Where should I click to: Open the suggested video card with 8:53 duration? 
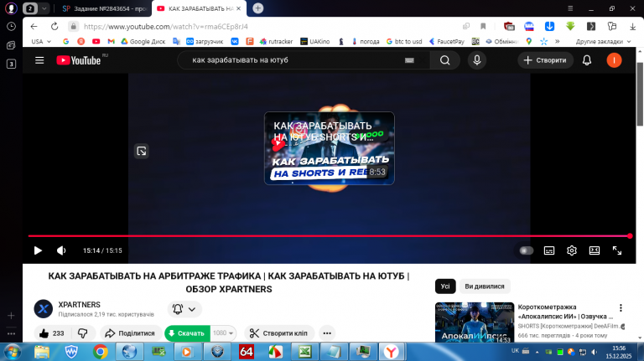(x=330, y=148)
